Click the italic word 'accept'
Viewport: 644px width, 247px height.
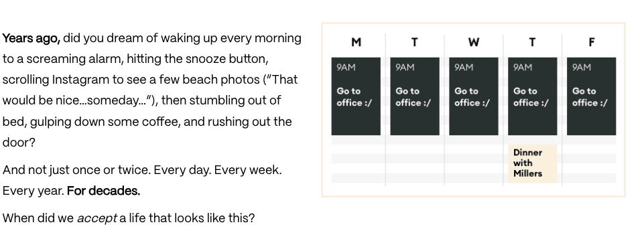click(97, 218)
